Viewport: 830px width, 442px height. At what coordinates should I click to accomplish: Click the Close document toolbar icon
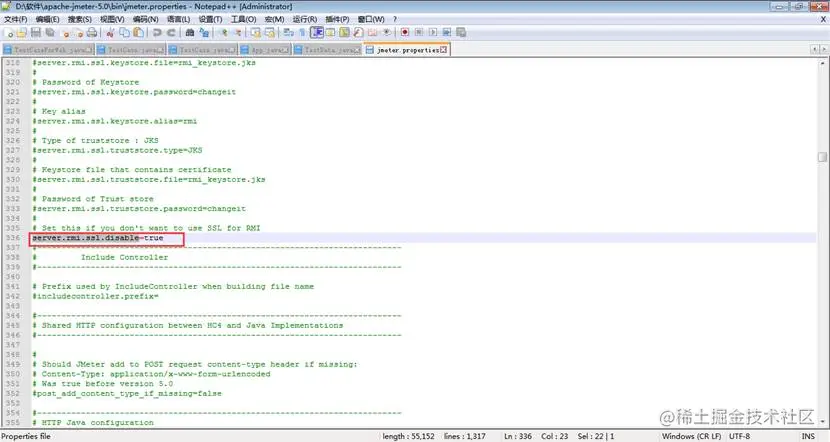66,33
